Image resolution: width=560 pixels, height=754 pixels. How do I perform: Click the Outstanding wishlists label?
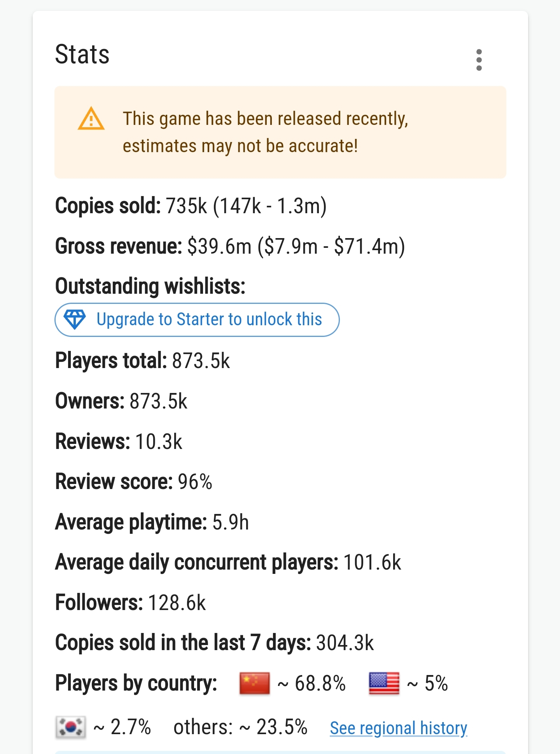click(150, 286)
